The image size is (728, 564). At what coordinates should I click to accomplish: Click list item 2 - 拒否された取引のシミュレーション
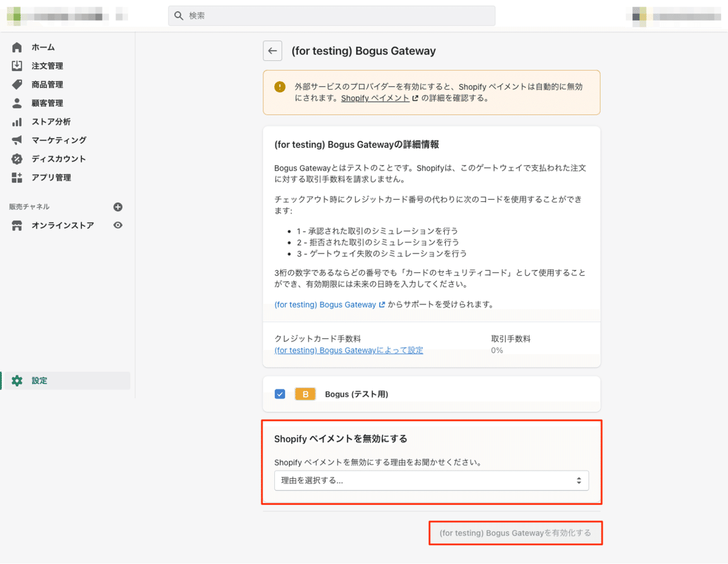tap(377, 242)
